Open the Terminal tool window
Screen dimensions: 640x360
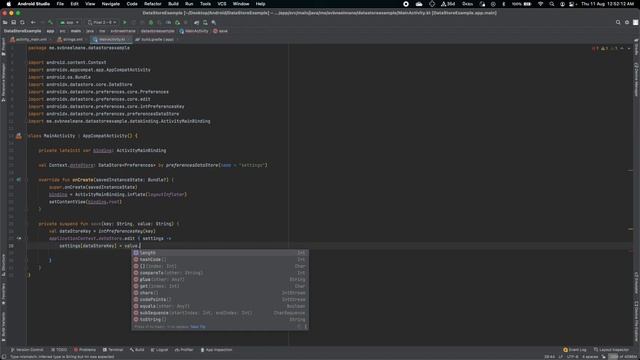pyautogui.click(x=113, y=350)
